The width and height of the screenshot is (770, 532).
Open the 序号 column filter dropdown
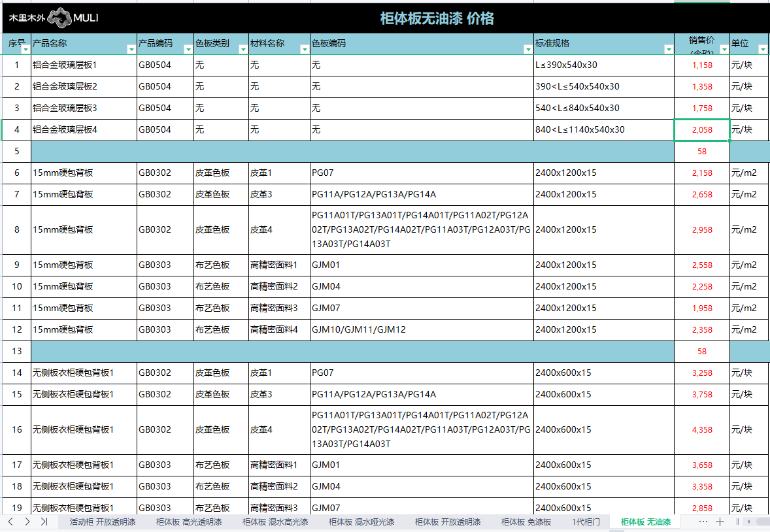pyautogui.click(x=25, y=50)
